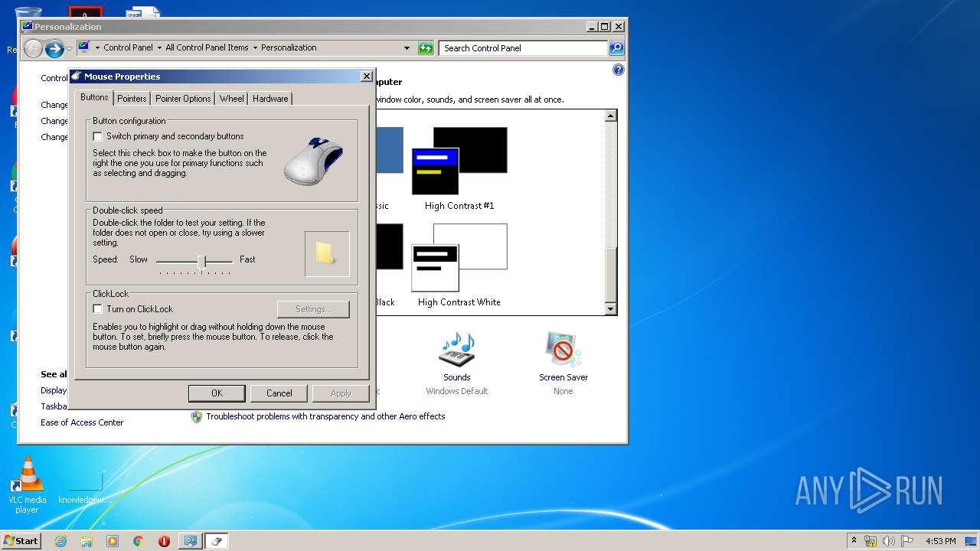Open the recent pages dropdown beside the forward arrow

click(x=69, y=49)
